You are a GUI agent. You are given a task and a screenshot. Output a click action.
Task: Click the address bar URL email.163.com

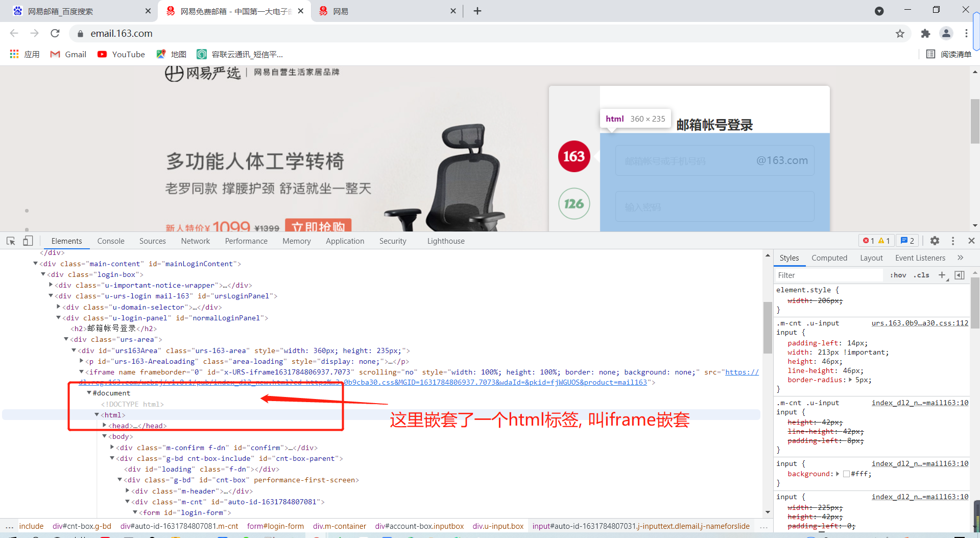pos(122,34)
